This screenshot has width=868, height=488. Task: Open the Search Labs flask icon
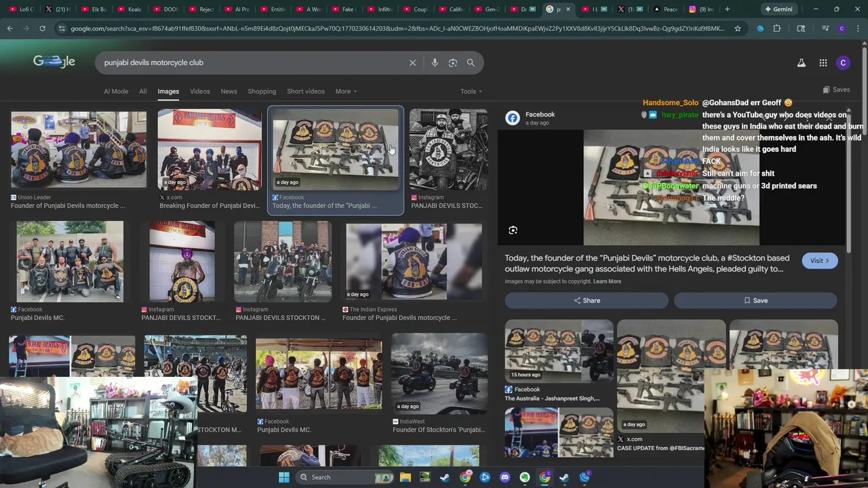point(801,62)
